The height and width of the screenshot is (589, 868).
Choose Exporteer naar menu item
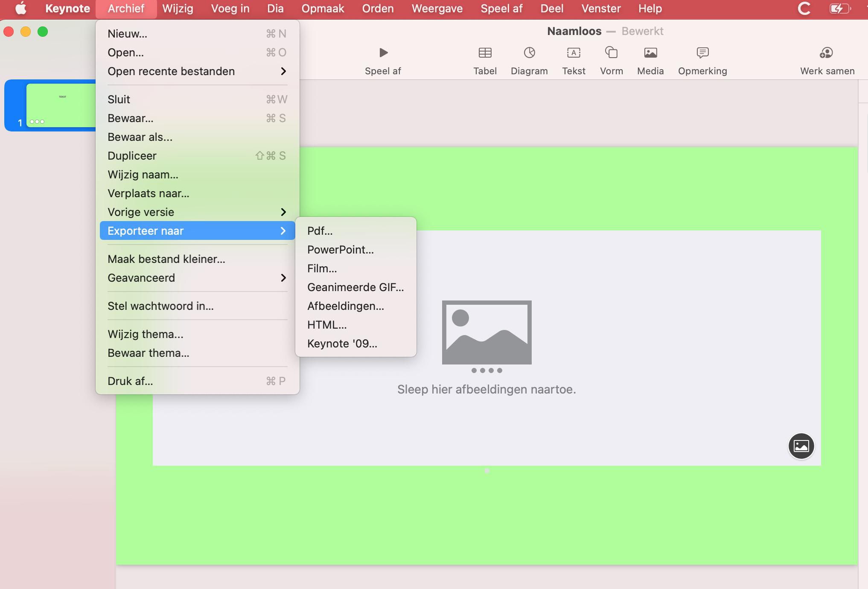tap(197, 231)
